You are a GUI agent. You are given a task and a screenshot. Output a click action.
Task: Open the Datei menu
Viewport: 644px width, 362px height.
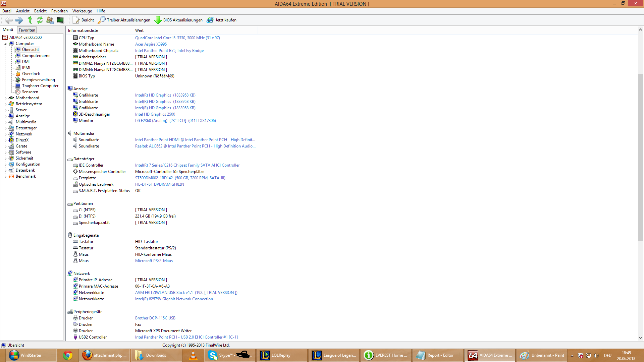[7, 11]
